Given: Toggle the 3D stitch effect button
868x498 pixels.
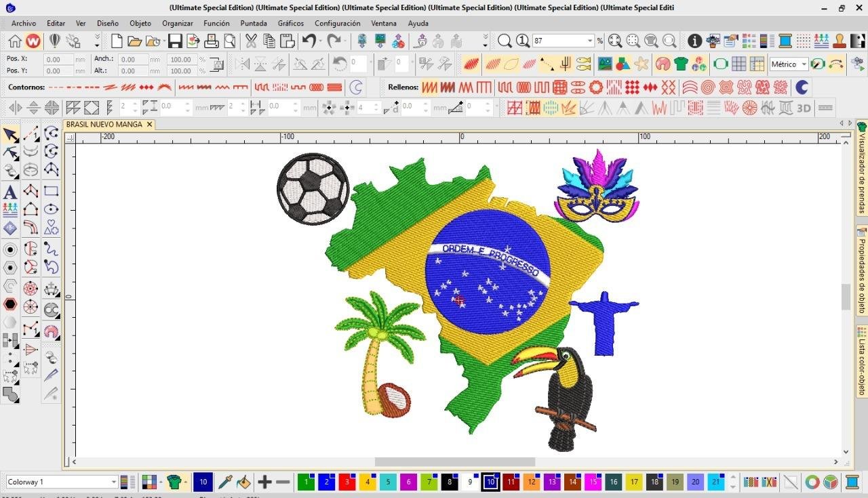Looking at the screenshot, I should click(804, 108).
